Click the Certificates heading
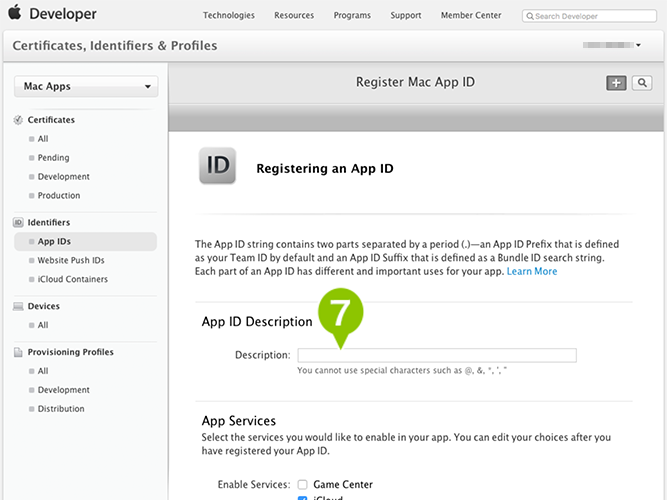Viewport: 667px width, 500px height. [51, 120]
